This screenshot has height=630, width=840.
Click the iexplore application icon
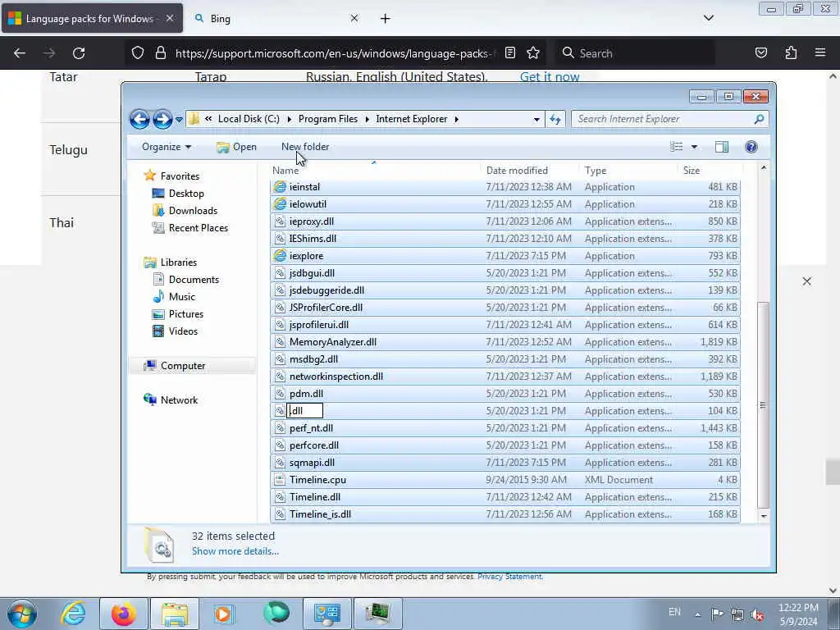[x=280, y=256]
